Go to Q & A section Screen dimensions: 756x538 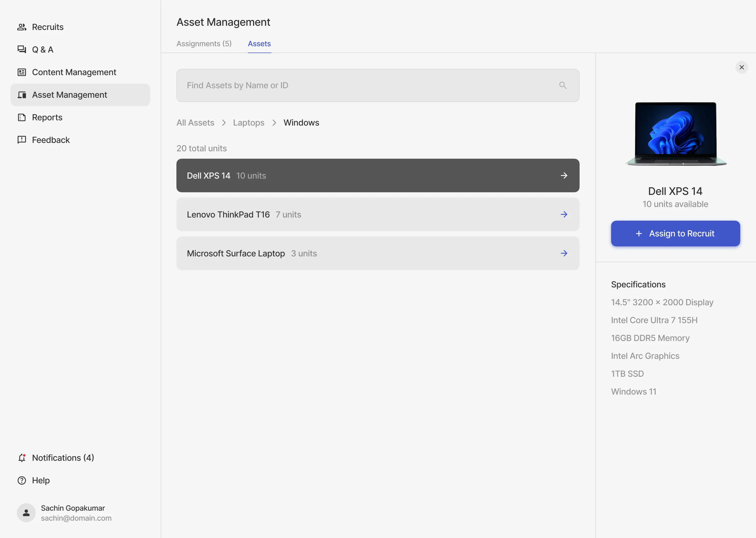pyautogui.click(x=80, y=49)
